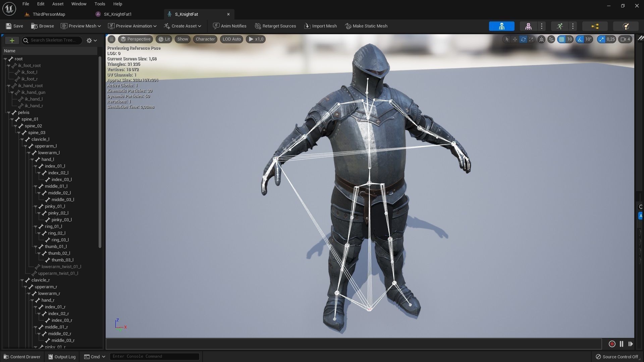Screen dimensions: 644x362
Task: Collapse hand_l bone node
Action: click(32, 160)
